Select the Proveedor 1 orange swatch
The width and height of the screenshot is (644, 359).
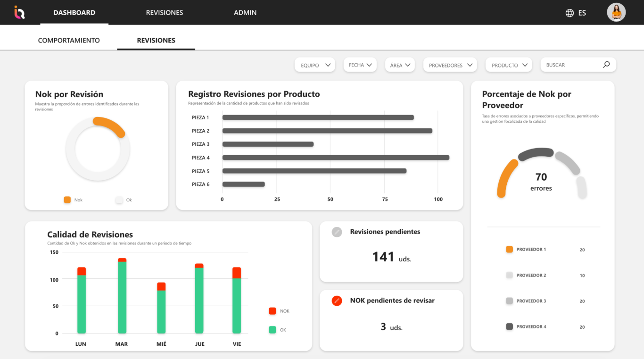(509, 249)
